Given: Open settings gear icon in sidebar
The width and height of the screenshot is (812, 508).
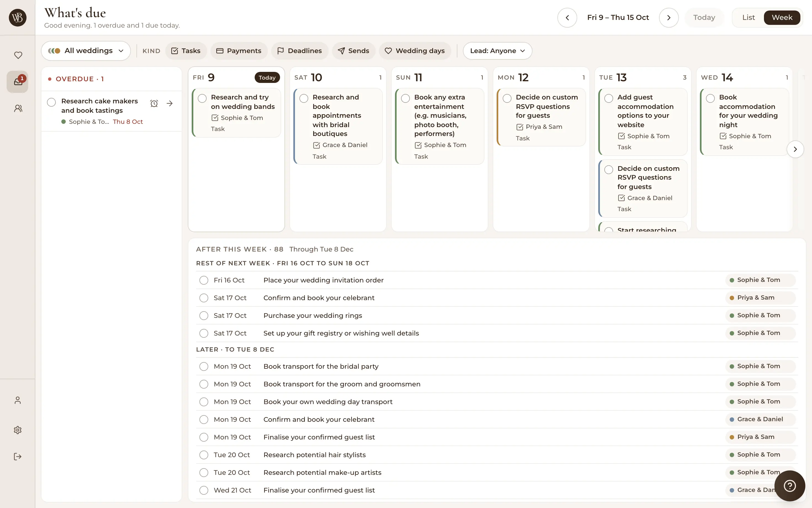Looking at the screenshot, I should tap(18, 430).
